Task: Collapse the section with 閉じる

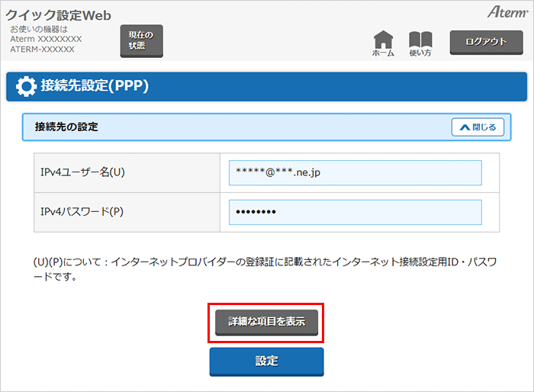Action: coord(478,127)
